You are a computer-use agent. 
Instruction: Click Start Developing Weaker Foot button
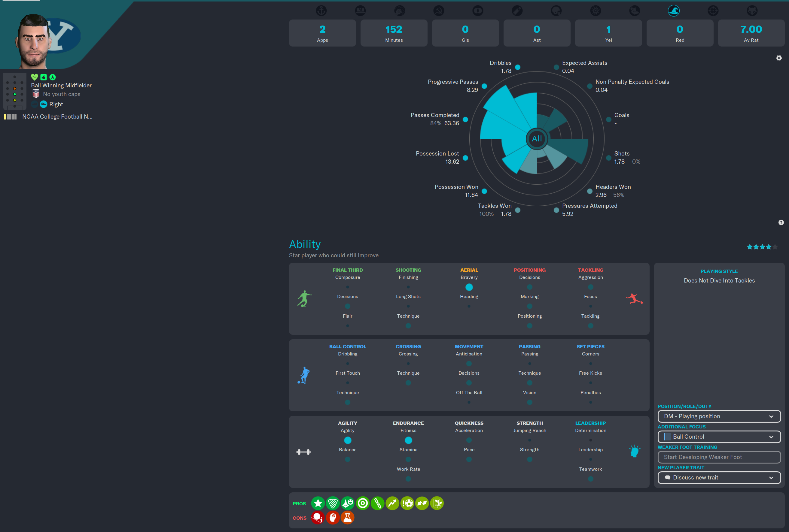719,457
